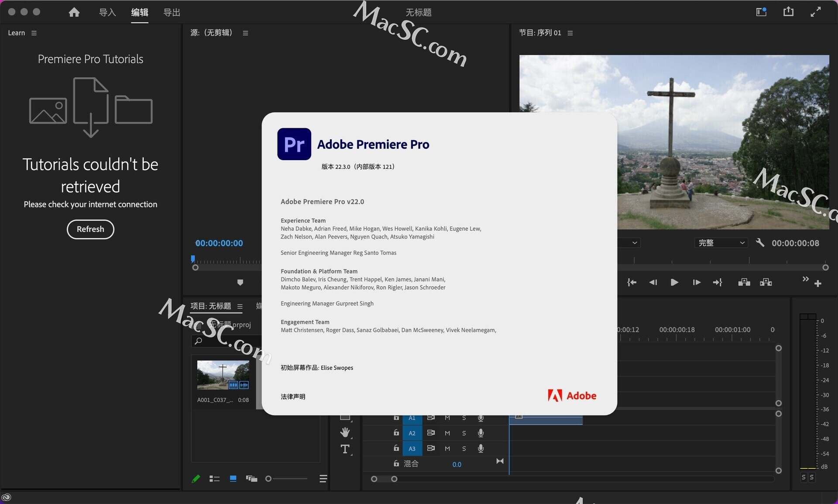This screenshot has height=504, width=838.
Task: Play the program monitor
Action: (674, 282)
